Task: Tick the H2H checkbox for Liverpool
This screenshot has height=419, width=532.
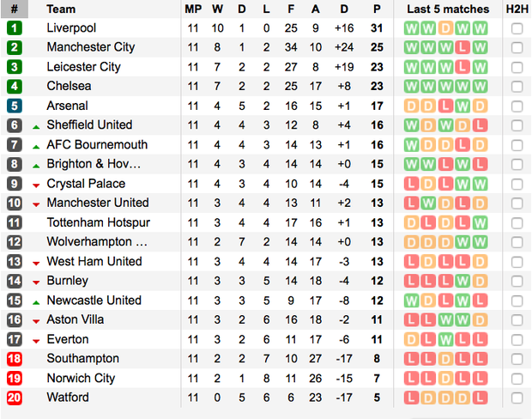Action: [517, 28]
